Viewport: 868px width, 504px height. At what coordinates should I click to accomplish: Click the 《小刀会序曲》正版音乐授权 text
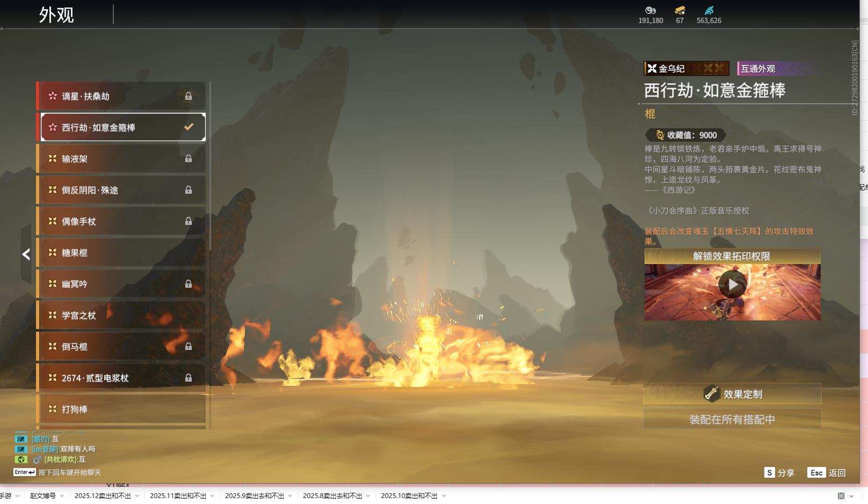[697, 210]
